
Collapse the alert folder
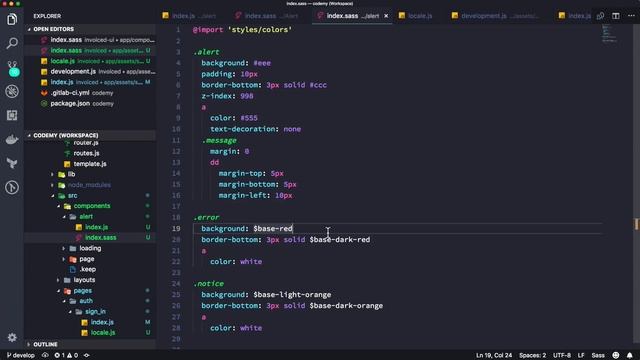[86, 217]
